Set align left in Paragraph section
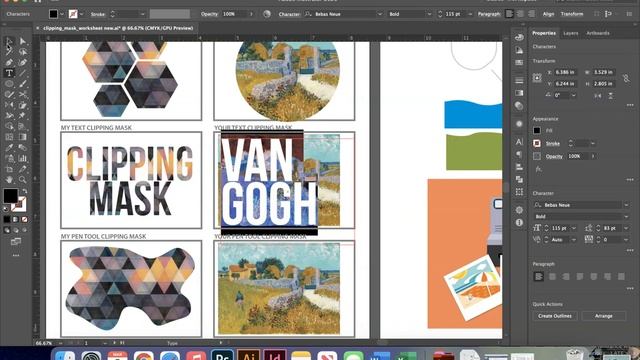This screenshot has height=360, width=640. point(538,276)
